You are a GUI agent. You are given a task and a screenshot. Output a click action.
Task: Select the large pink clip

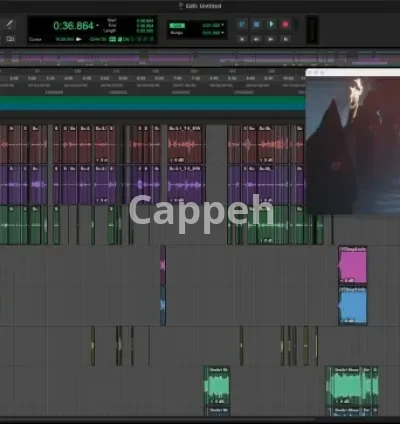pos(353,265)
